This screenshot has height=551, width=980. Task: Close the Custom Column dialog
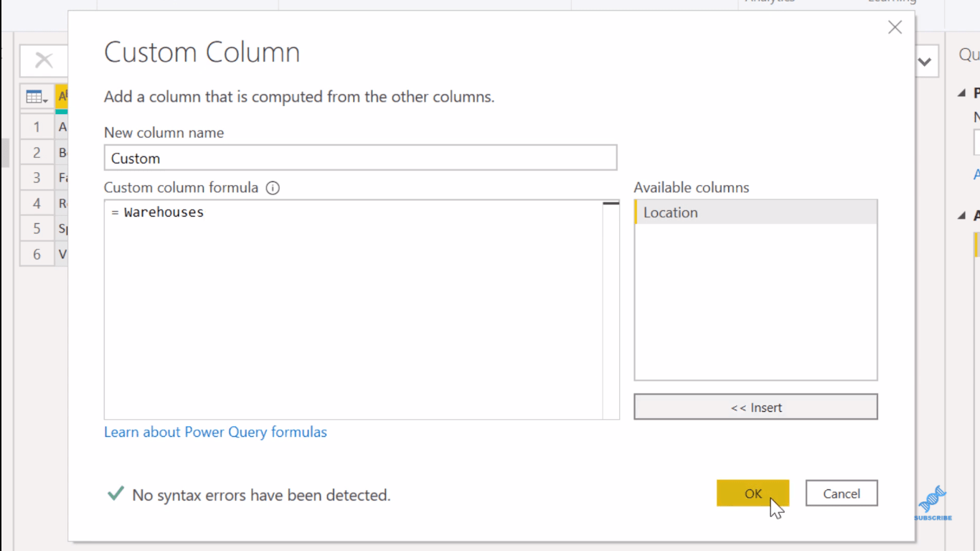[895, 27]
